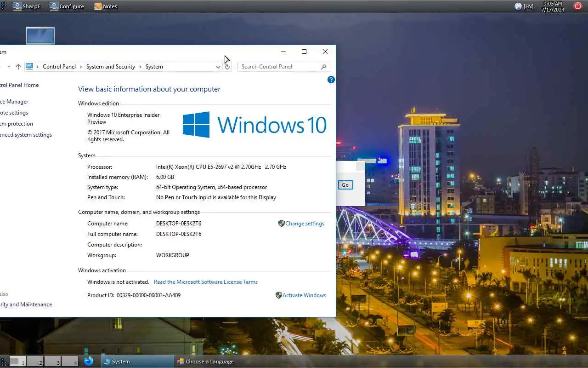Screen dimensions: 588x368
Task: Click the 64-bit Operating System value text
Action: point(211,187)
